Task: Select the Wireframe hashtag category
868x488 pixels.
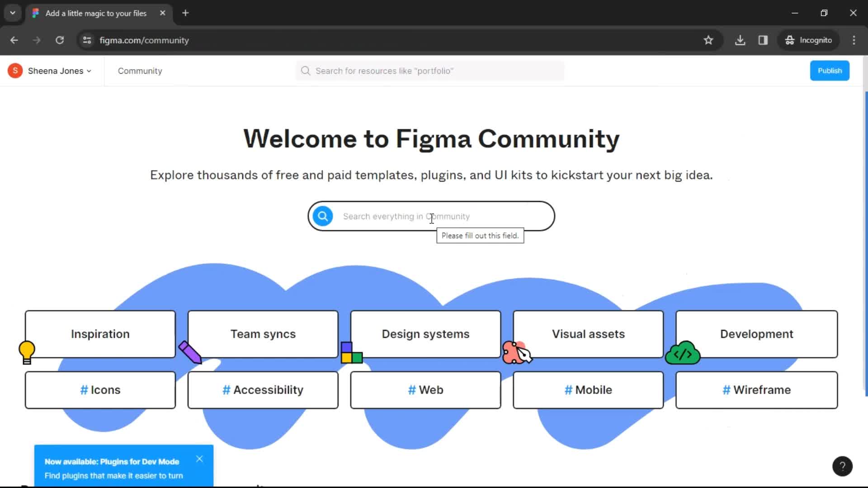Action: [756, 389]
